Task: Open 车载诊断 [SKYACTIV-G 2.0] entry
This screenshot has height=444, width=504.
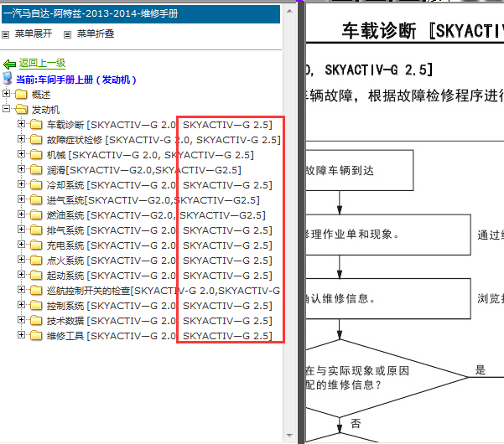Action: (159, 125)
